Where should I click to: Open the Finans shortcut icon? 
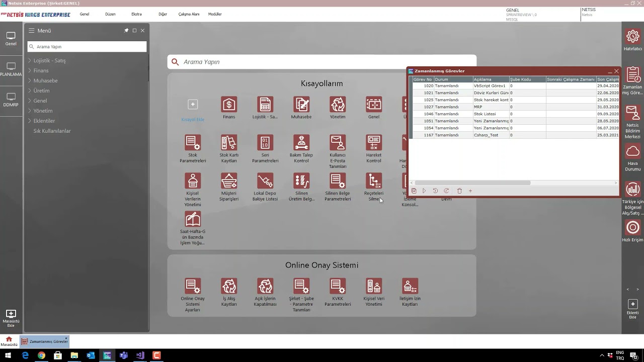[229, 105]
